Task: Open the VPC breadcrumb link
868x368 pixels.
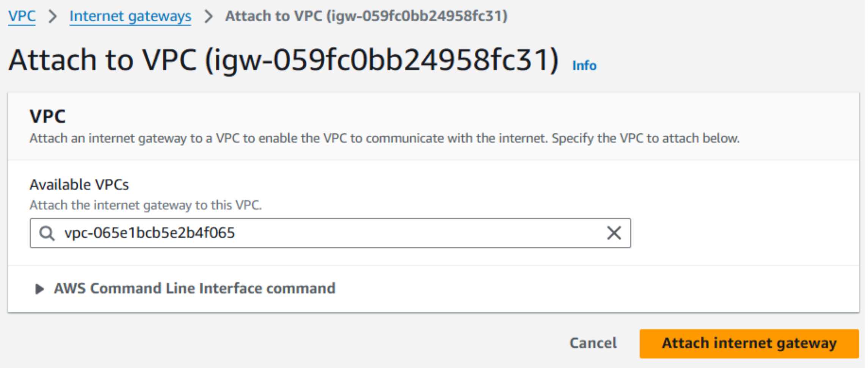Action: (22, 16)
